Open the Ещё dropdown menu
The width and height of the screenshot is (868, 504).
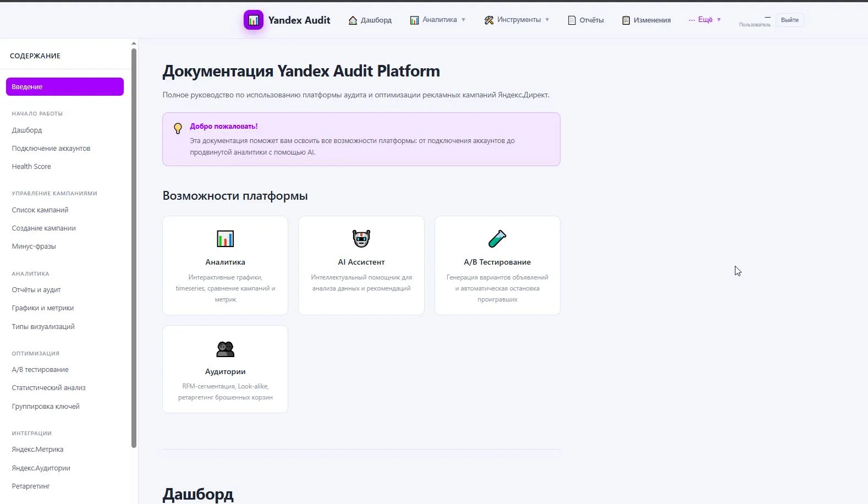click(x=705, y=20)
